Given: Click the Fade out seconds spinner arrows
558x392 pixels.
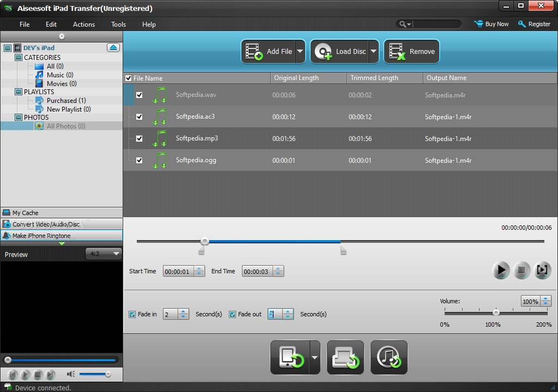Looking at the screenshot, I should (x=288, y=314).
